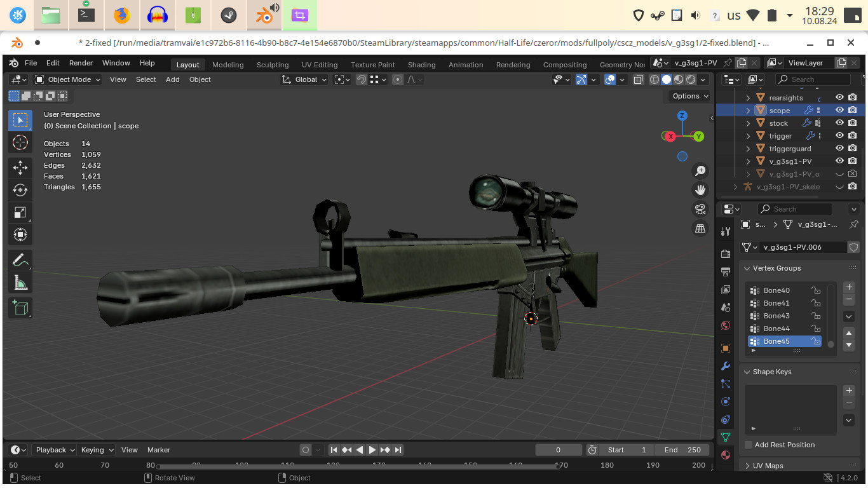
Task: Switch to the UV Editing workspace tab
Action: coord(320,65)
